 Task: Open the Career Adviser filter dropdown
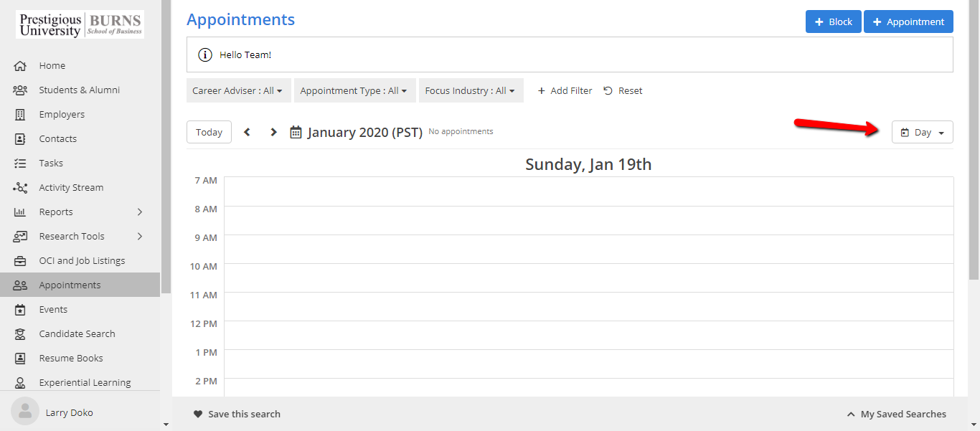(237, 91)
